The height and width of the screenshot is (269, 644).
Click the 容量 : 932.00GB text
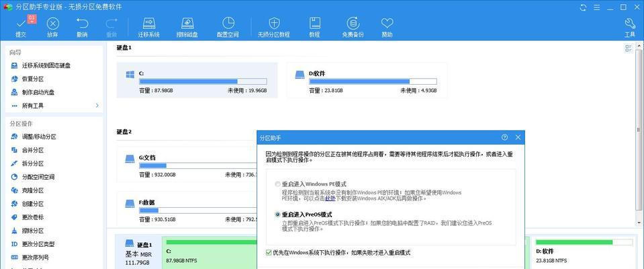click(x=157, y=174)
